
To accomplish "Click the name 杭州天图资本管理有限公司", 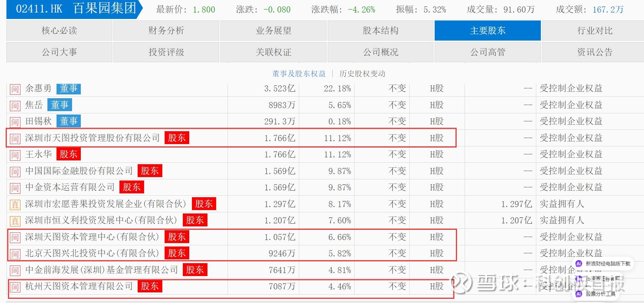I will [79, 286].
